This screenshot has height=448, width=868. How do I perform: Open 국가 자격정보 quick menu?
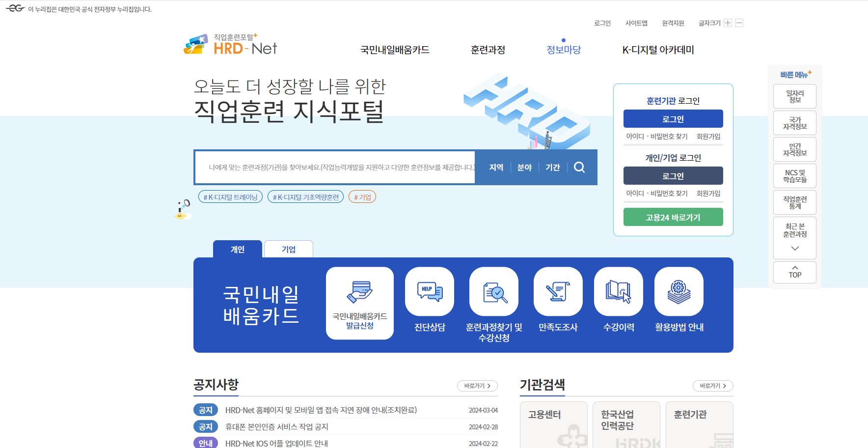[x=795, y=123]
